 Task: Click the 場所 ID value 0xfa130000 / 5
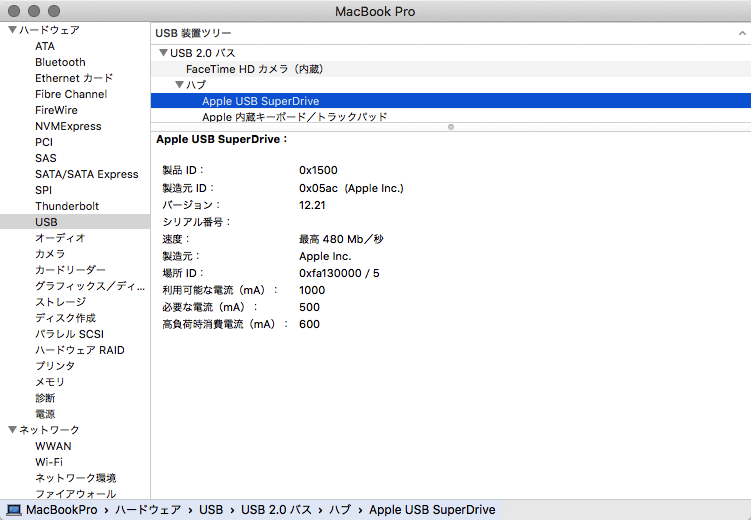339,273
